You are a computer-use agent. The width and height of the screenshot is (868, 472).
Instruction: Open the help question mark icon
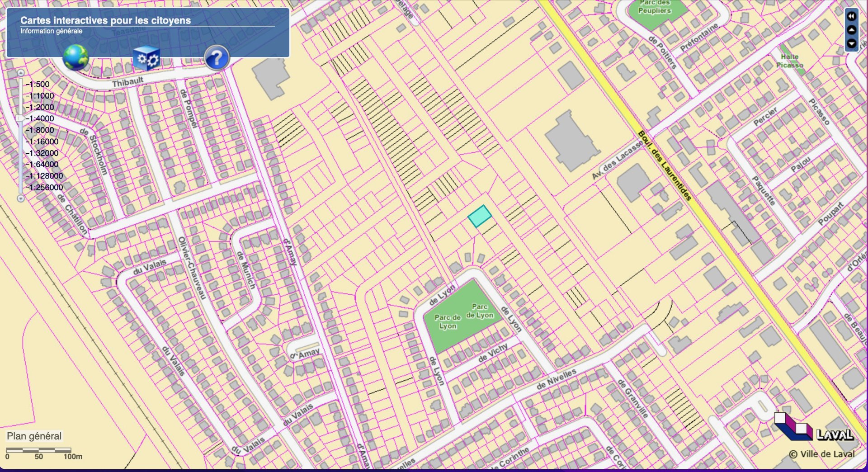pos(217,58)
